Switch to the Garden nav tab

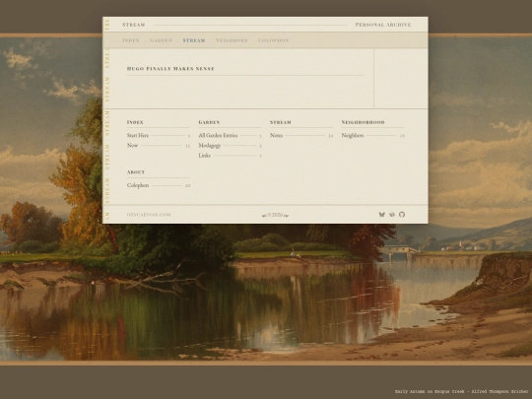162,40
